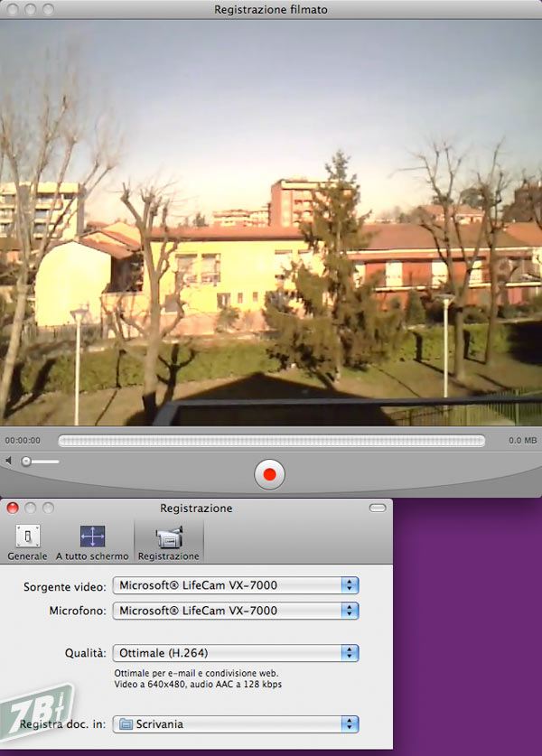This screenshot has height=756, width=542.
Task: Click the Ottimale per e-mail description line
Action: (x=196, y=673)
